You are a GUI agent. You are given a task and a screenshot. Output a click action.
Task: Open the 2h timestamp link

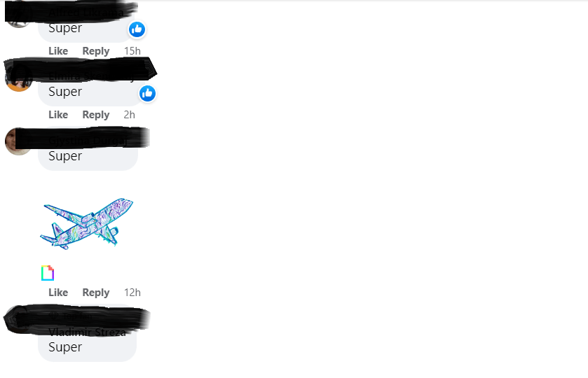pos(130,115)
